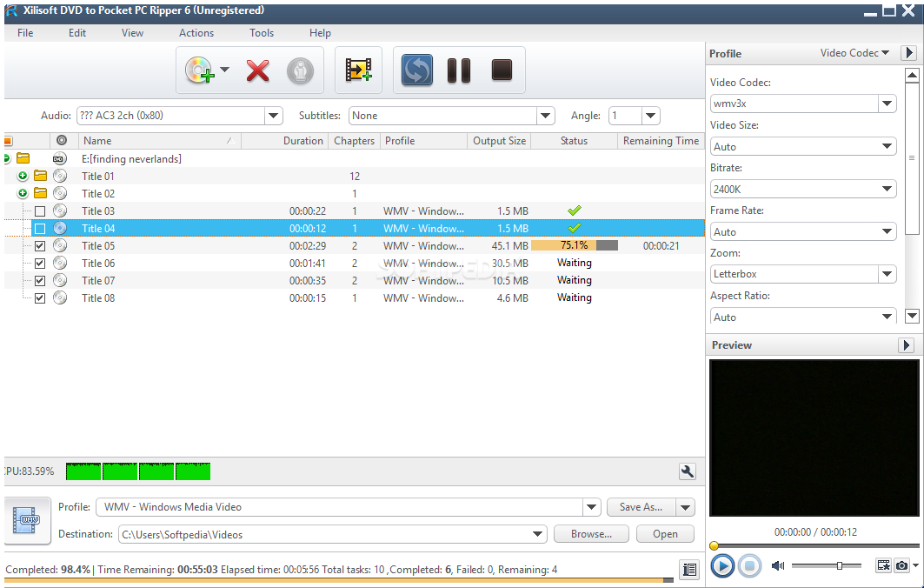924x588 pixels.
Task: Click the Save As... button
Action: tap(641, 506)
